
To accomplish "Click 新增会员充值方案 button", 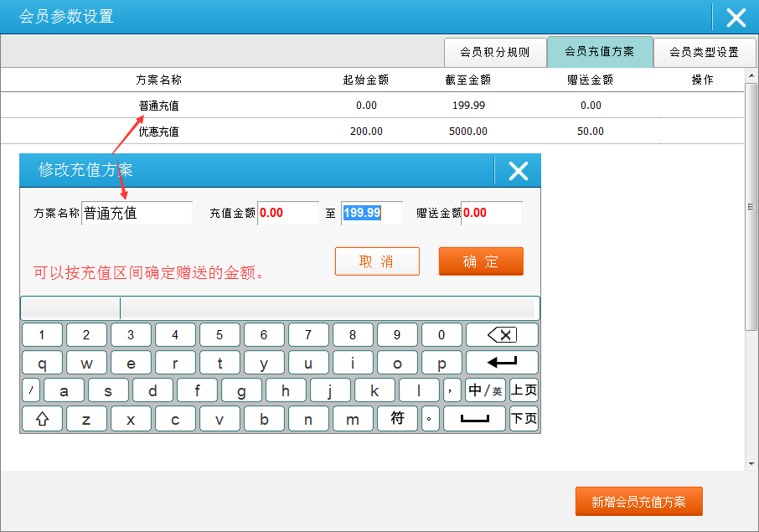I will tap(638, 502).
